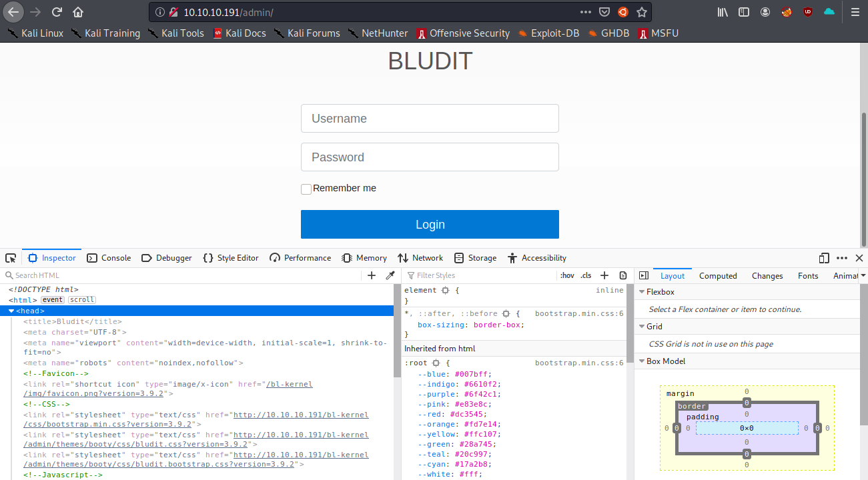Switch to the Console tab
Screen dimensions: 868x480
(x=109, y=258)
